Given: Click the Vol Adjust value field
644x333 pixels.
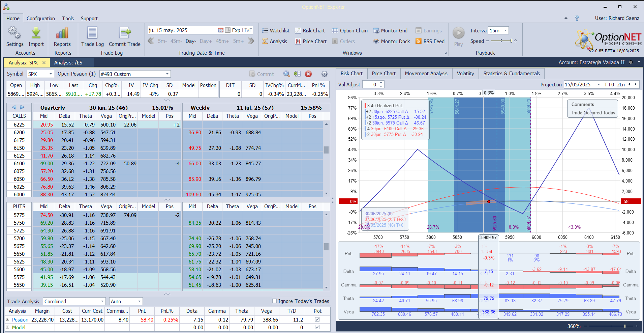Looking at the screenshot, I should 370,85.
